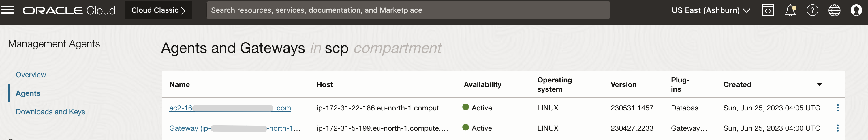Click the Availability column header
868x140 pixels.
tap(482, 84)
